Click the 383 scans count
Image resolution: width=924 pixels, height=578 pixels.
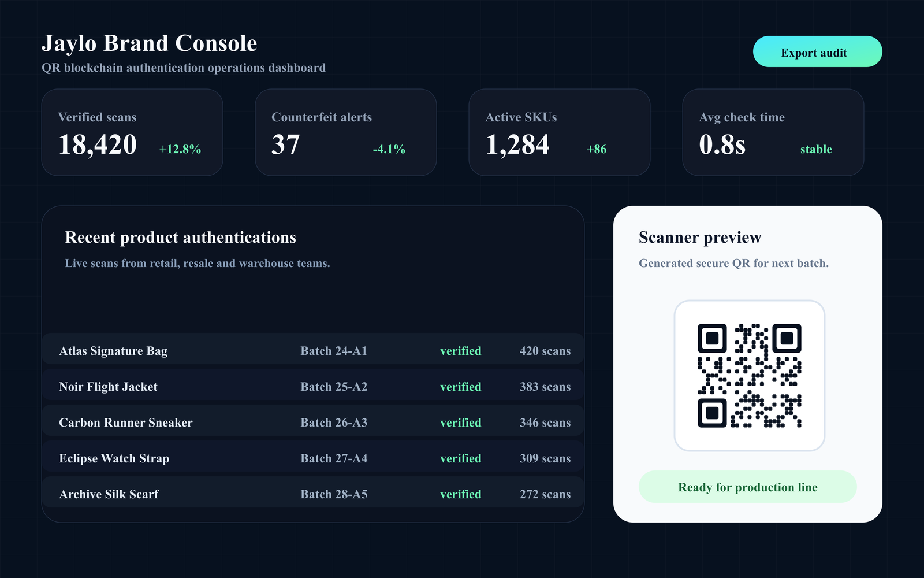tap(545, 387)
